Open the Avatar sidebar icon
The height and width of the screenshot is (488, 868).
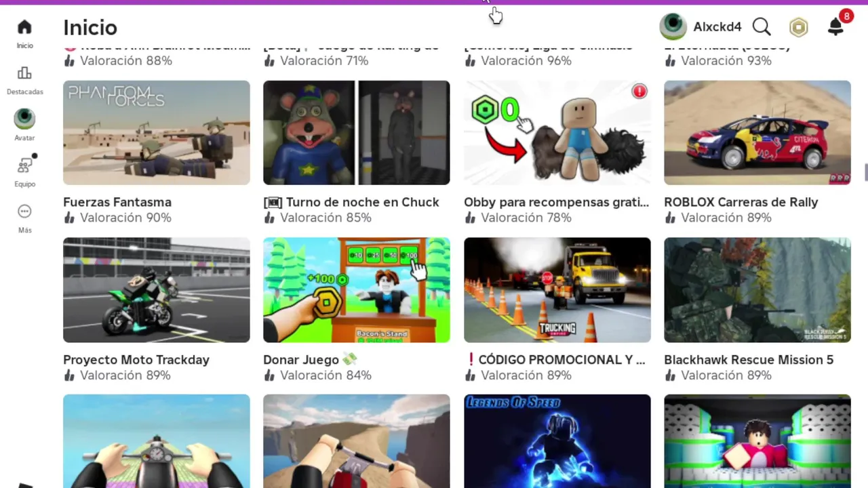tap(24, 119)
